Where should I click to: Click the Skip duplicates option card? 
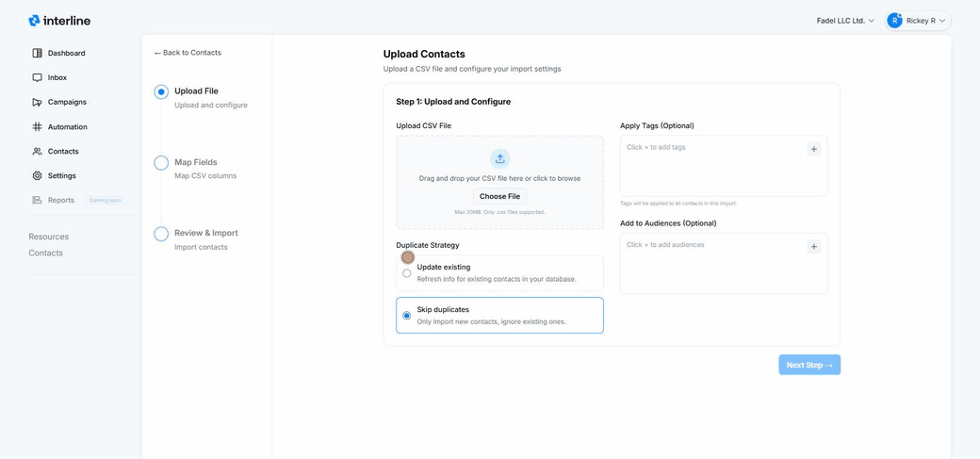pos(500,315)
